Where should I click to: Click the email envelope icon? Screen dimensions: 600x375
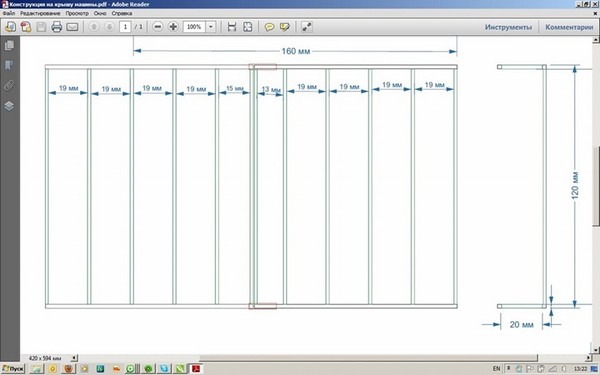pyautogui.click(x=72, y=27)
